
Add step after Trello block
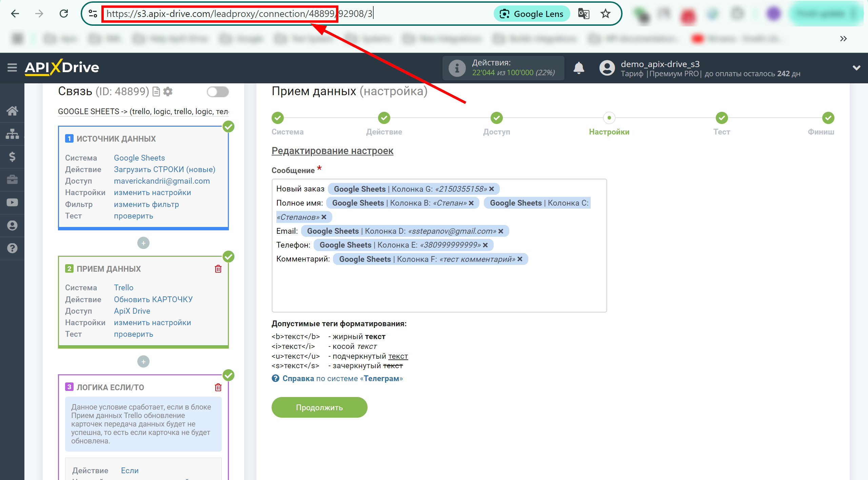tap(143, 362)
